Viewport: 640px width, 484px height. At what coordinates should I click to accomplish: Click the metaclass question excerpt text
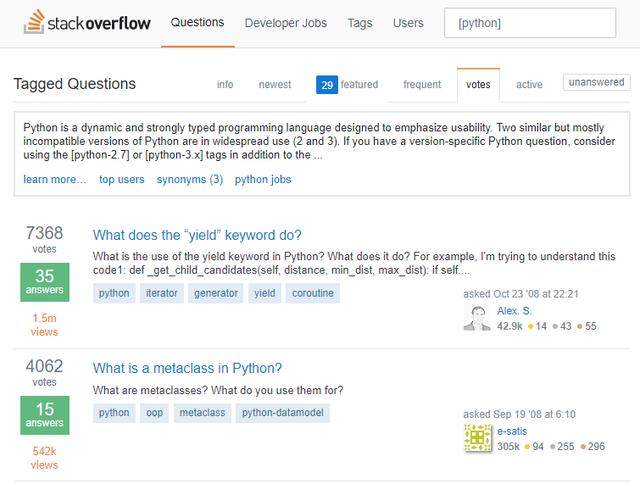(x=218, y=390)
